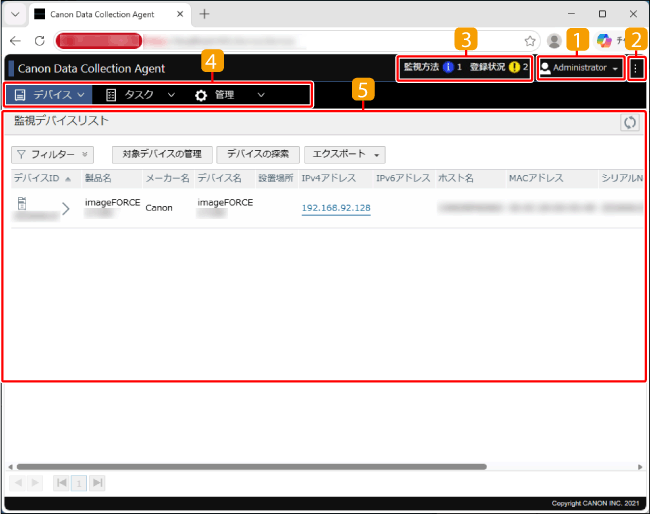Open the Administrator user dropdown
This screenshot has height=514, width=650.
[580, 68]
